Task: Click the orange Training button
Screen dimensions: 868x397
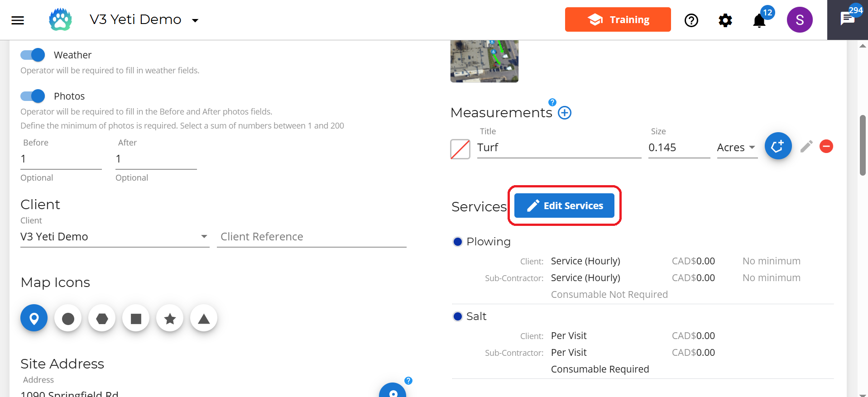Action: [x=618, y=19]
